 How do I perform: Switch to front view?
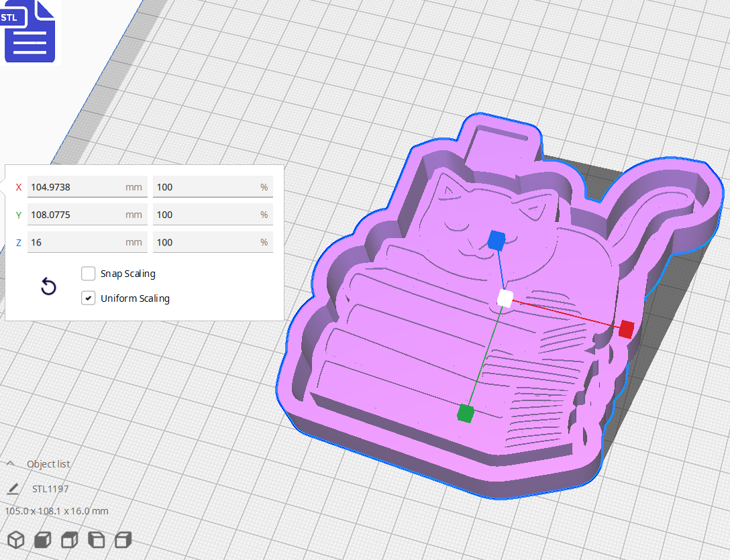[x=42, y=540]
